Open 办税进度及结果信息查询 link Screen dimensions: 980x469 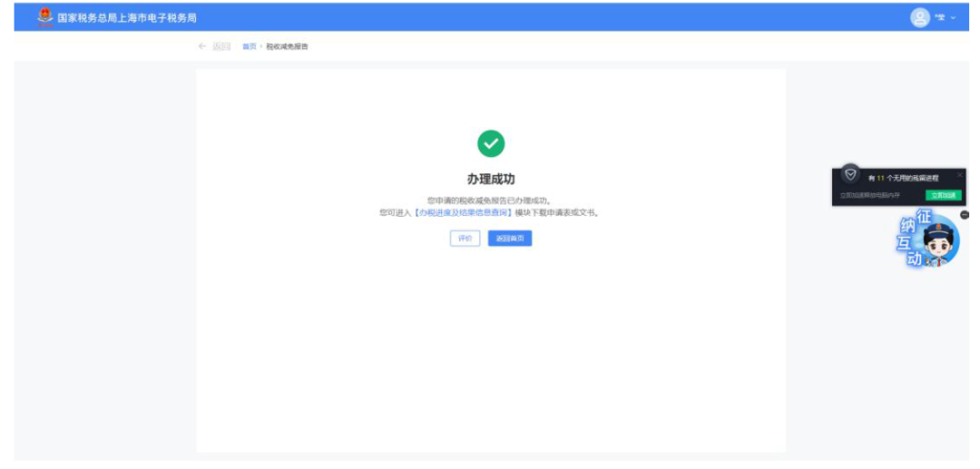coord(463,213)
